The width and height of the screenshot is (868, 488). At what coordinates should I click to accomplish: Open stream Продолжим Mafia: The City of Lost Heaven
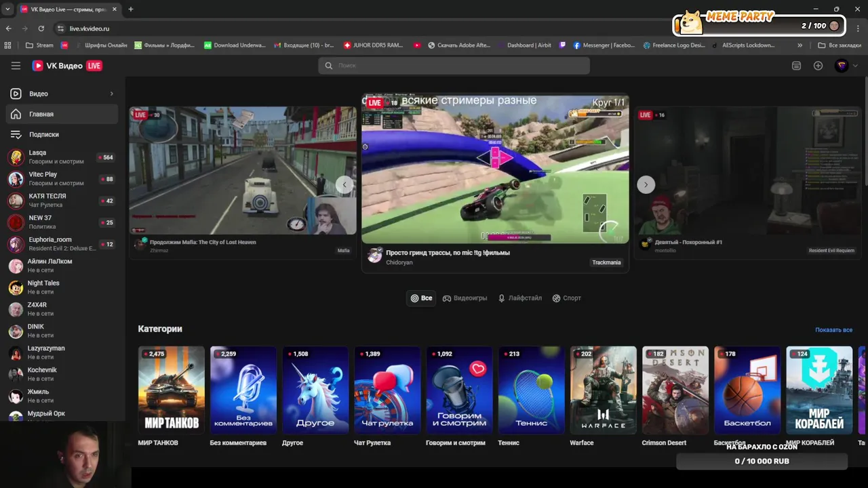click(203, 242)
